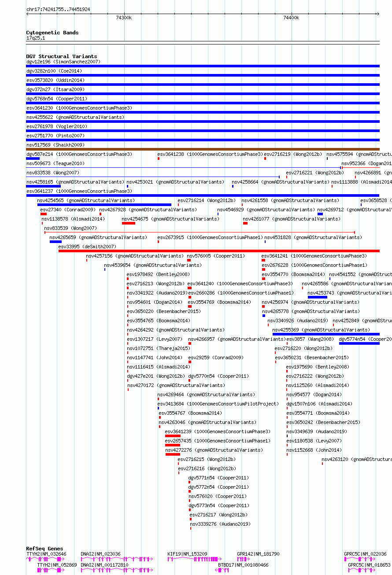Click the 74300k ruler label
Image resolution: width=392 pixels, height=575 pixels.
[124, 18]
